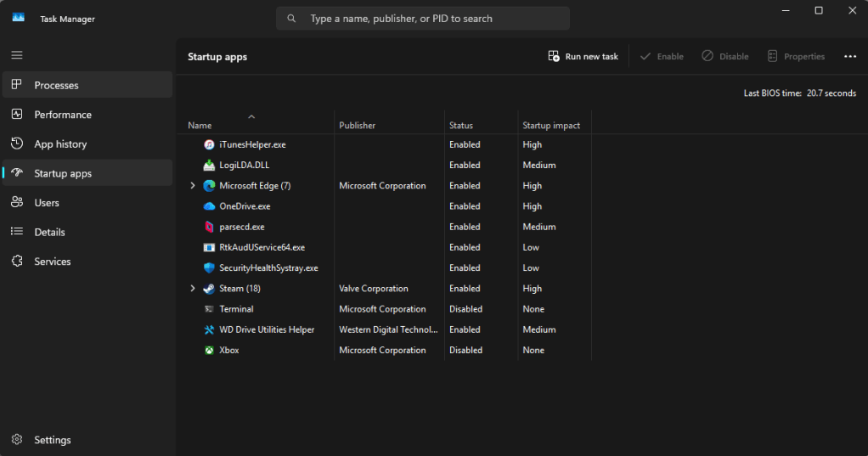Click the Details list icon

pyautogui.click(x=17, y=231)
